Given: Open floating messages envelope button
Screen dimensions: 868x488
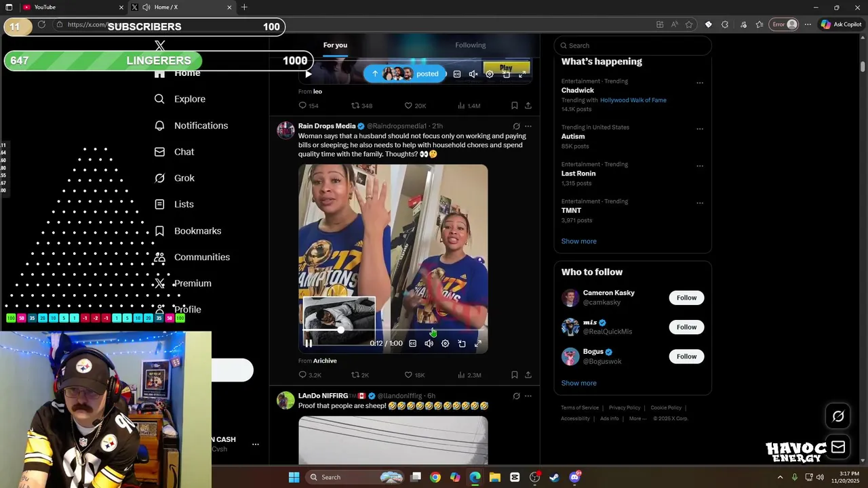Looking at the screenshot, I should click(838, 447).
